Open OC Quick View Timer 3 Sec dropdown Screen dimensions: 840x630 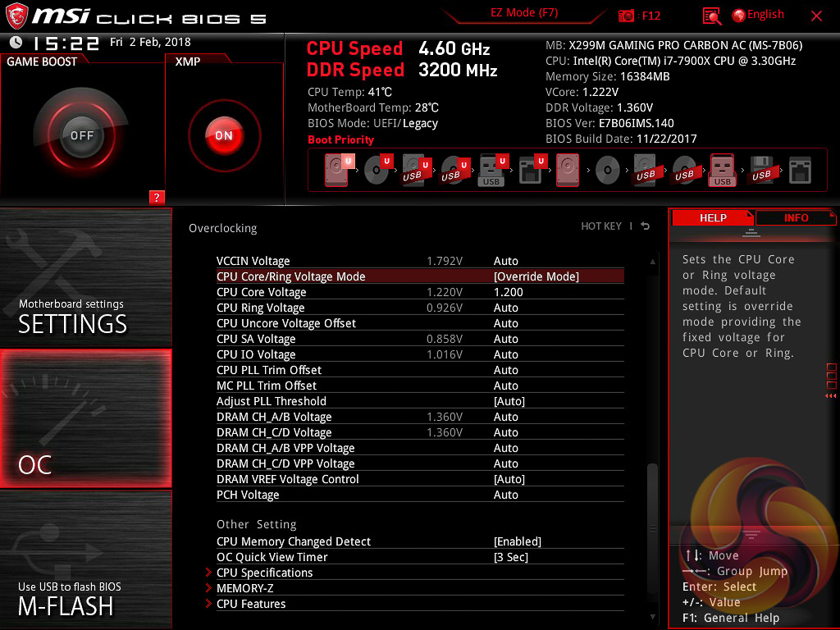tap(510, 557)
